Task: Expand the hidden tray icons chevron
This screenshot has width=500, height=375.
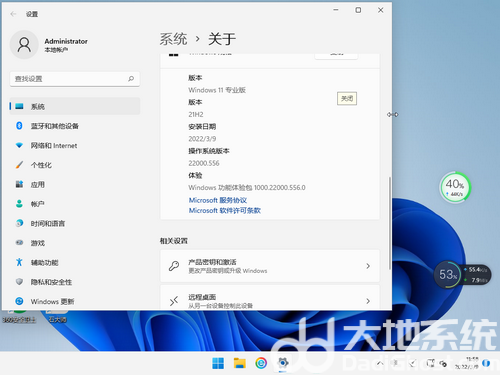Action: point(380,363)
